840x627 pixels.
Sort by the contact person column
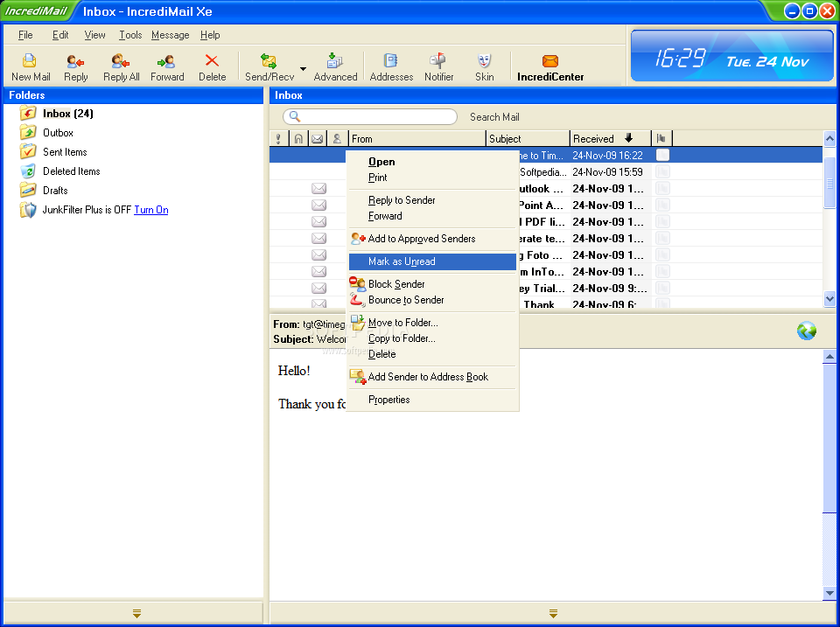(337, 139)
